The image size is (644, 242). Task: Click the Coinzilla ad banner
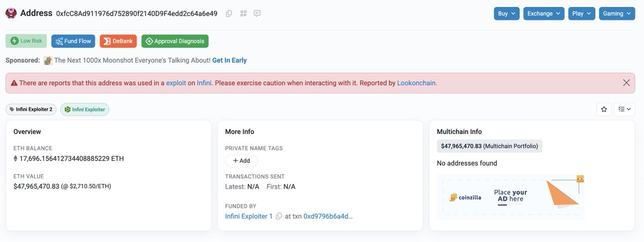(x=510, y=196)
